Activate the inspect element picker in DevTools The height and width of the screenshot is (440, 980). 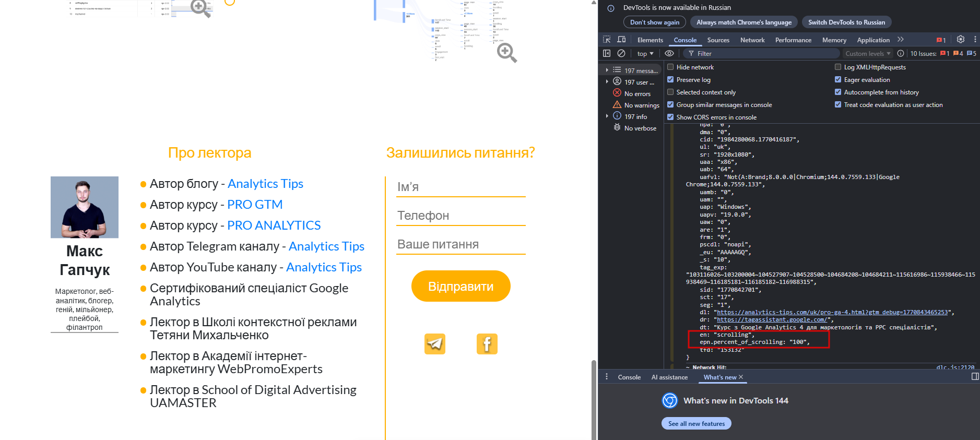click(607, 40)
